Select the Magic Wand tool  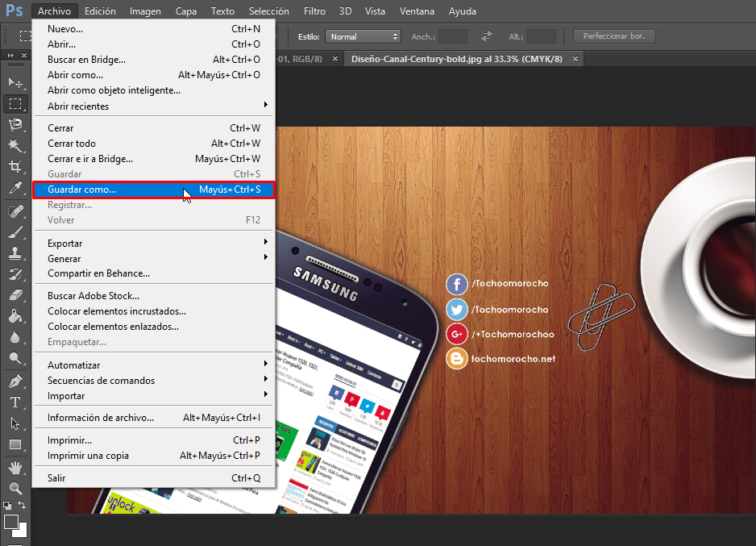tap(15, 146)
